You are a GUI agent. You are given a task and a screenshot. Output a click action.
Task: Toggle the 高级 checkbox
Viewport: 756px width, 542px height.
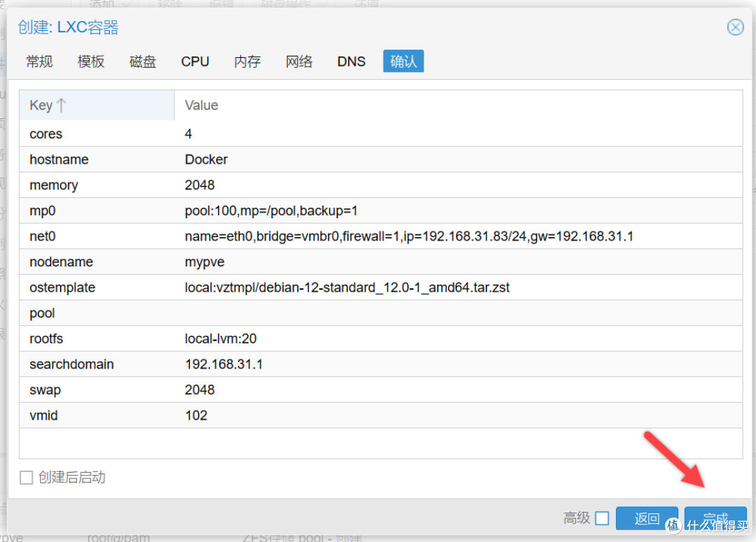[602, 518]
